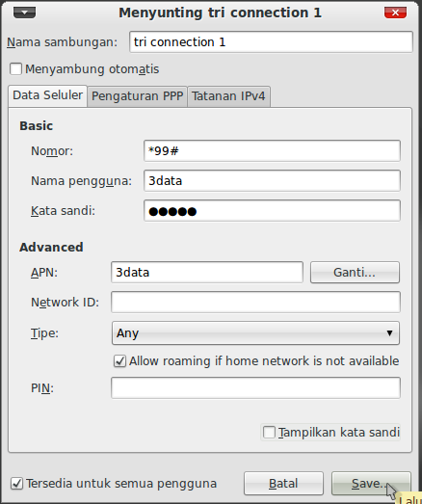Click the Save... button
The height and width of the screenshot is (504, 422).
[371, 484]
